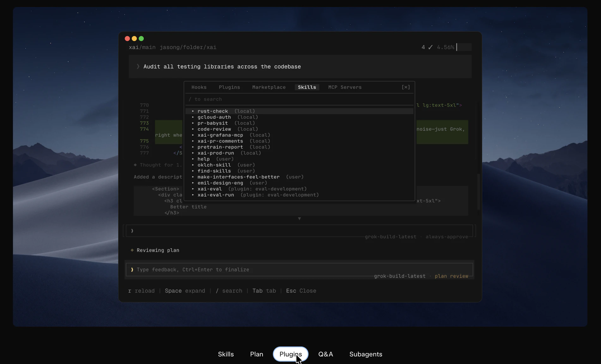Click the 'Esc Close' shortcut hint
Viewport: 601px width, 364px height.
point(301,291)
